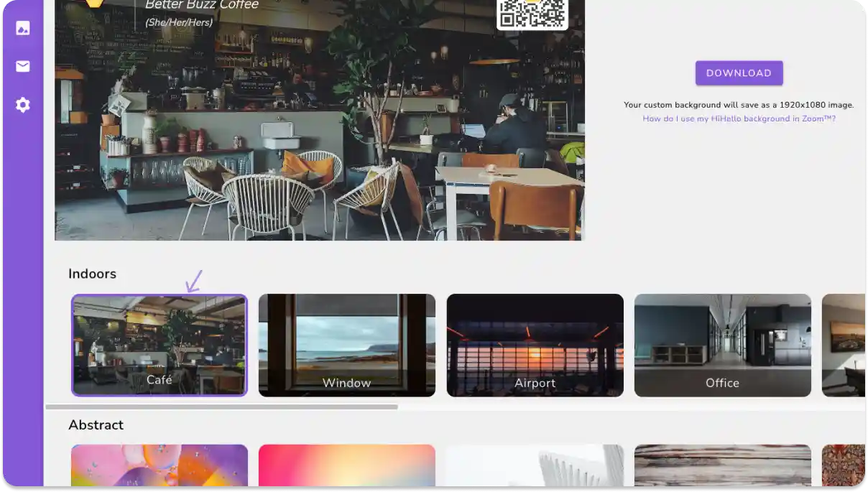Click the purple DOWNLOAD button
This screenshot has width=868, height=492.
point(739,73)
